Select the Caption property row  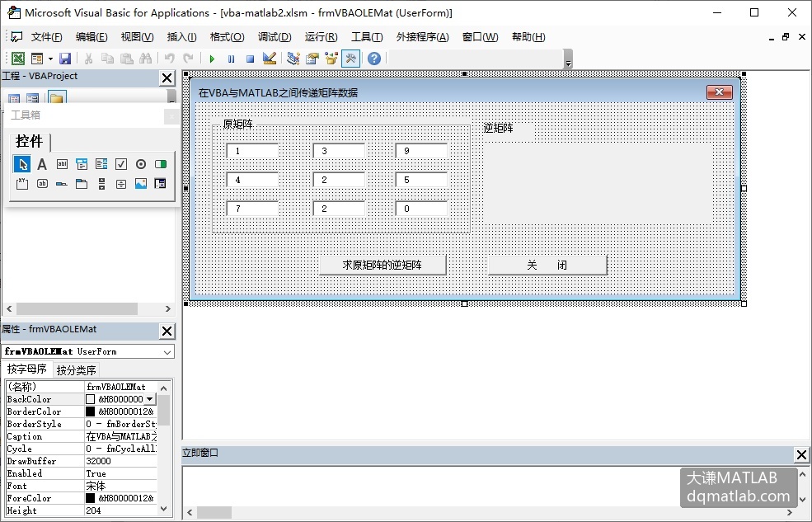[82, 436]
